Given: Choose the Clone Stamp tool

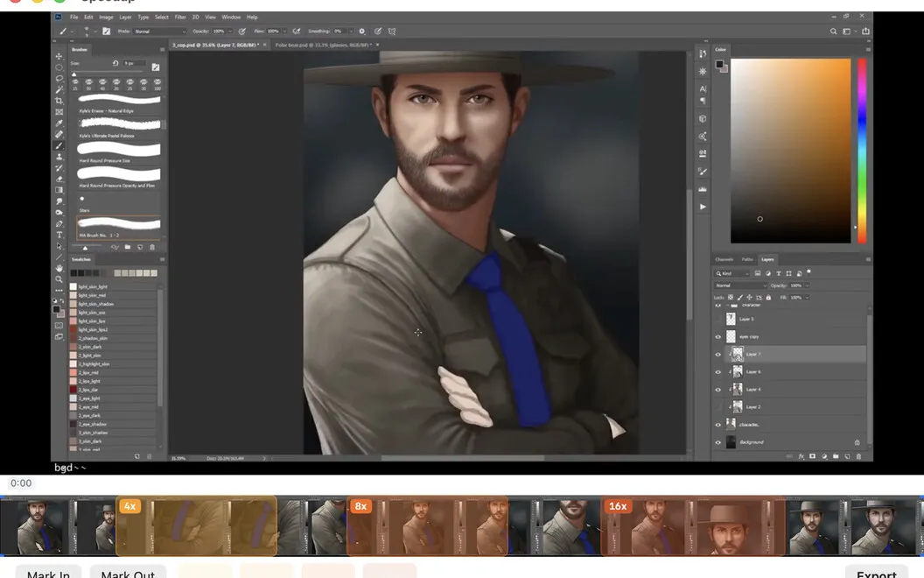Looking at the screenshot, I should [x=59, y=157].
